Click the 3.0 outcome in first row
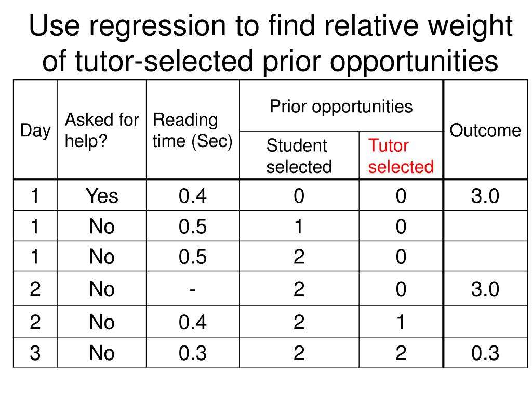 click(485, 196)
